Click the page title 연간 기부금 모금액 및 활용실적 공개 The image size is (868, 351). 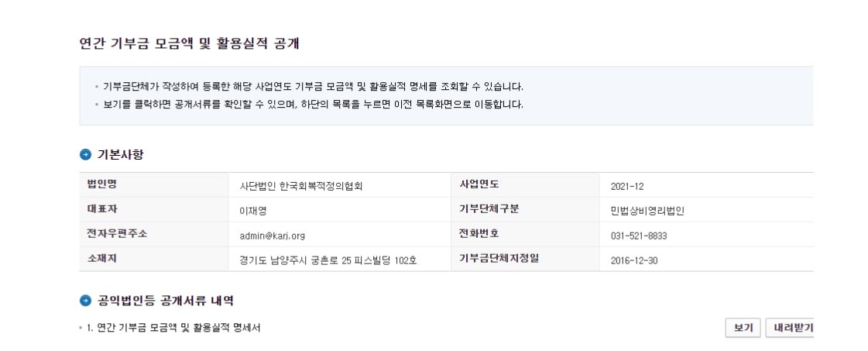[190, 43]
